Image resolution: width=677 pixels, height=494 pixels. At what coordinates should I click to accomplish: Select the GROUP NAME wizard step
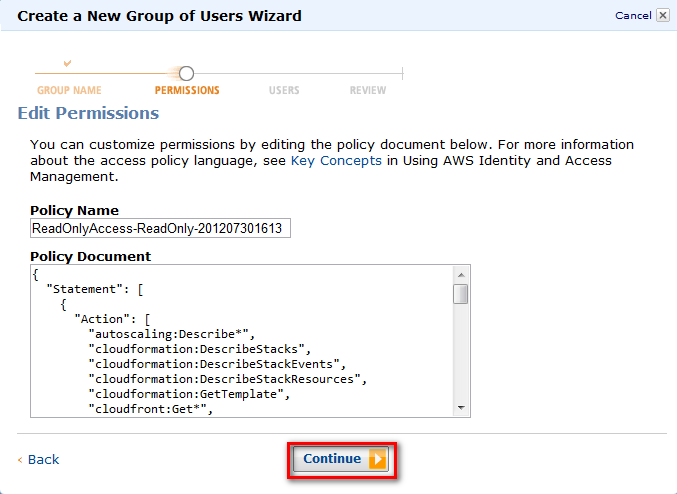[x=69, y=90]
